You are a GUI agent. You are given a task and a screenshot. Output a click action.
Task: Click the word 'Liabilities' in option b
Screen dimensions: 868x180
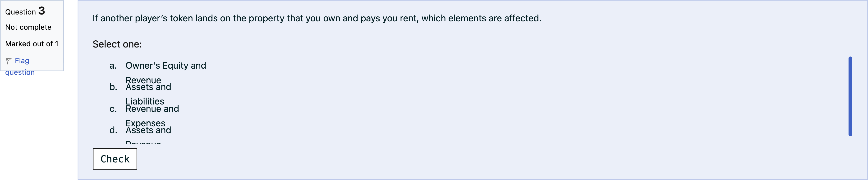click(145, 101)
